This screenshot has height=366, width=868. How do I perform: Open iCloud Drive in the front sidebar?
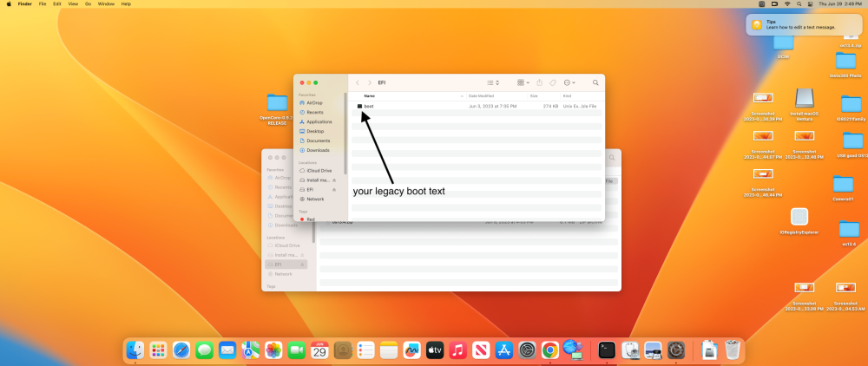tap(319, 171)
